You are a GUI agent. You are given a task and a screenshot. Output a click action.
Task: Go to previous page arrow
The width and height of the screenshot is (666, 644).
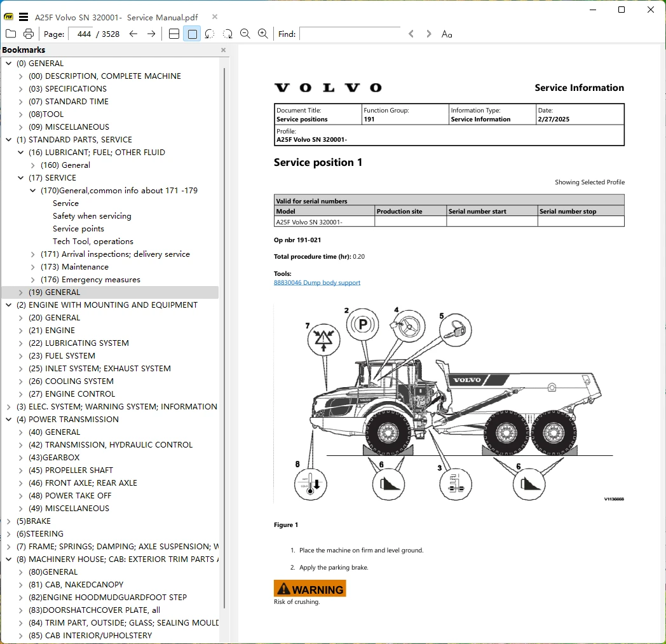click(133, 34)
